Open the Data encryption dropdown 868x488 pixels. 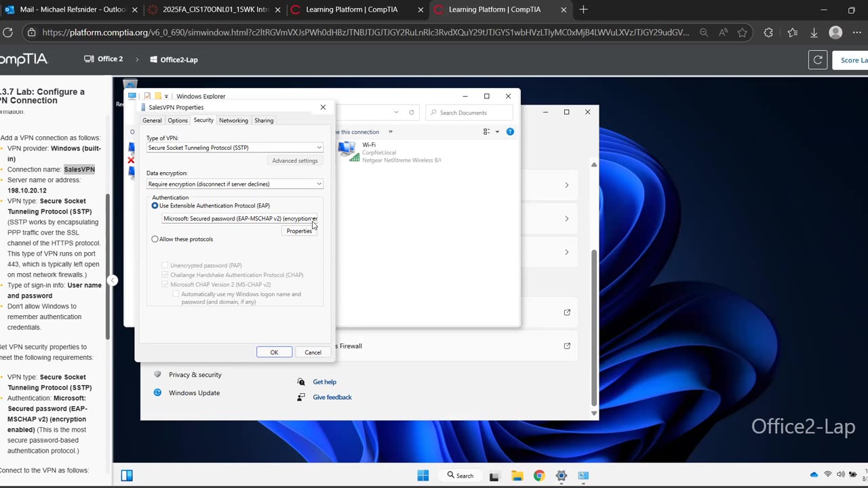click(235, 184)
